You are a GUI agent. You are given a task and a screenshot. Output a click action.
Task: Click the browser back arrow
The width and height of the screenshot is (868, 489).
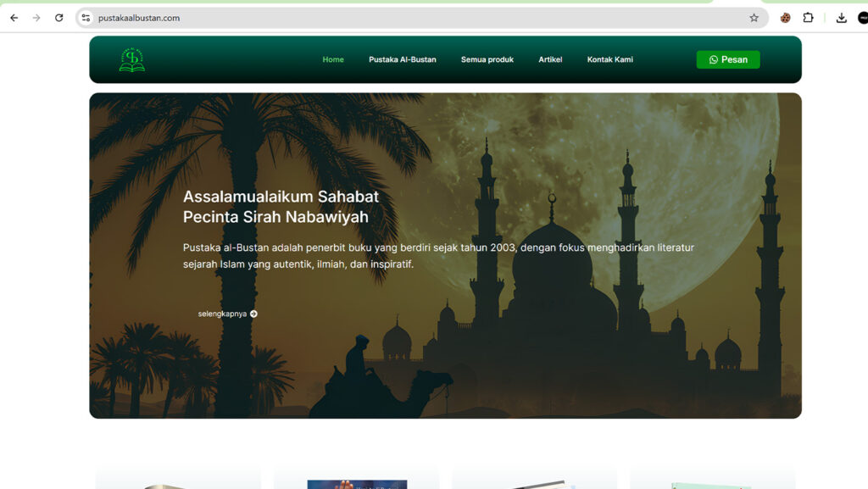tap(14, 18)
